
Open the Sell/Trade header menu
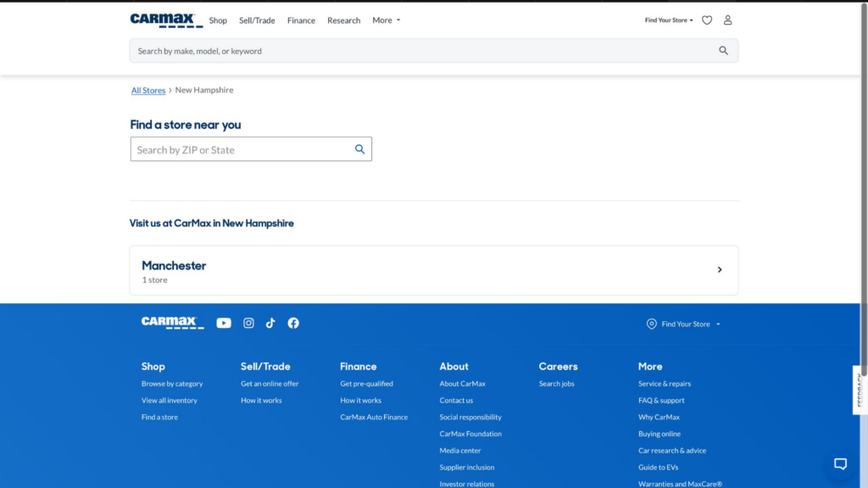257,20
